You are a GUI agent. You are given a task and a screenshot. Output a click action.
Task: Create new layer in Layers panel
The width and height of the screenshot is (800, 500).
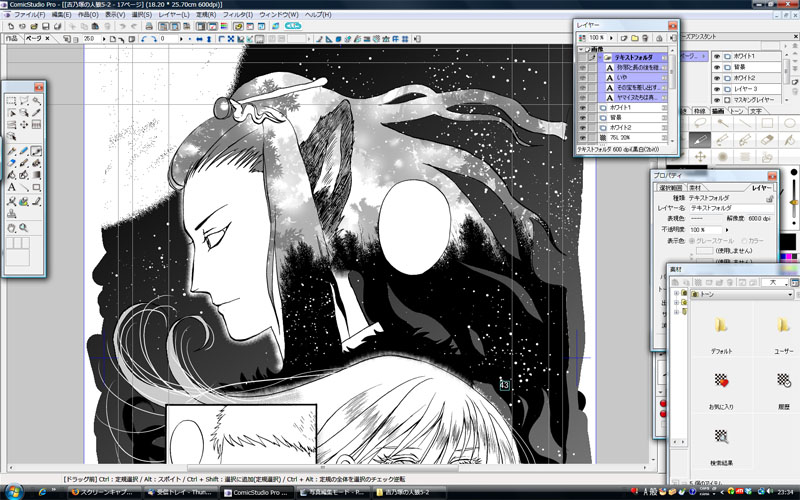coord(623,38)
